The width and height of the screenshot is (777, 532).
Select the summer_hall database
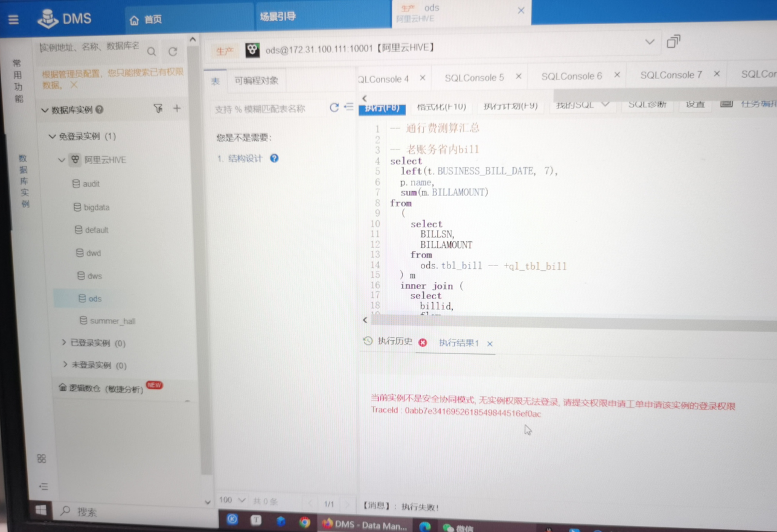point(107,321)
